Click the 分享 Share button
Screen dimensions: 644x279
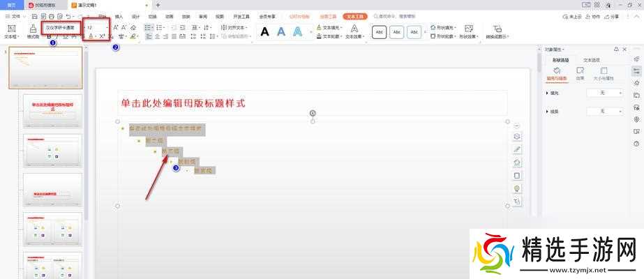613,17
